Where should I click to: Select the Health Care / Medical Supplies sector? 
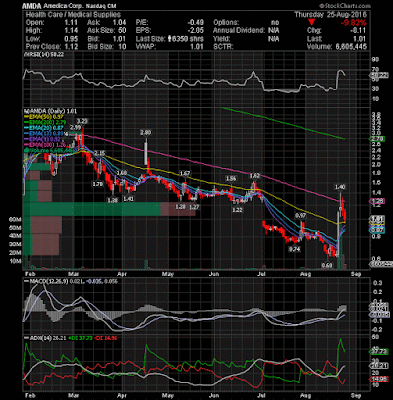(73, 14)
